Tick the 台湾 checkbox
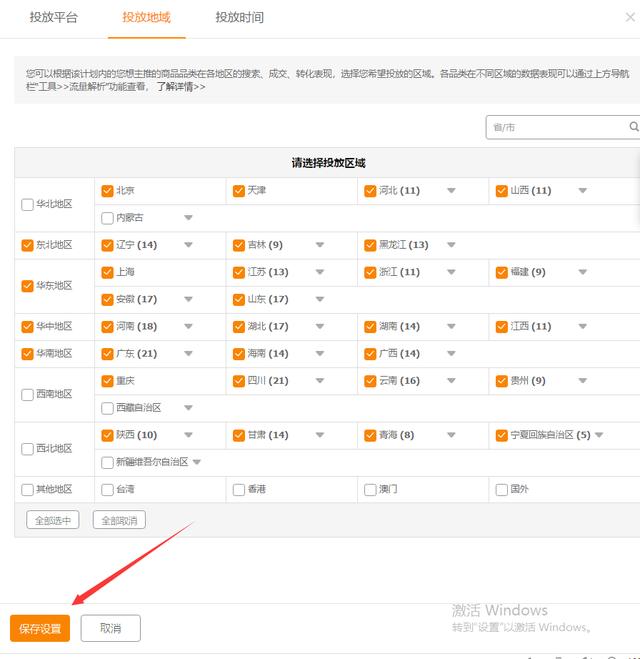 click(107, 490)
